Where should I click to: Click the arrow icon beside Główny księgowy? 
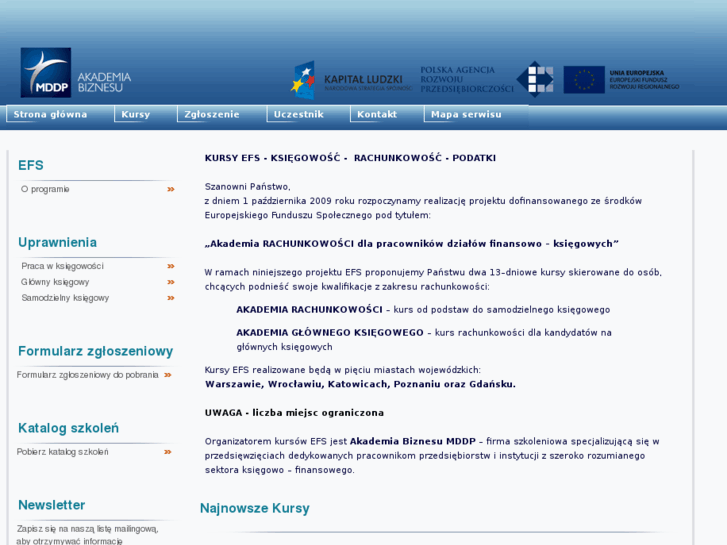pyautogui.click(x=171, y=282)
